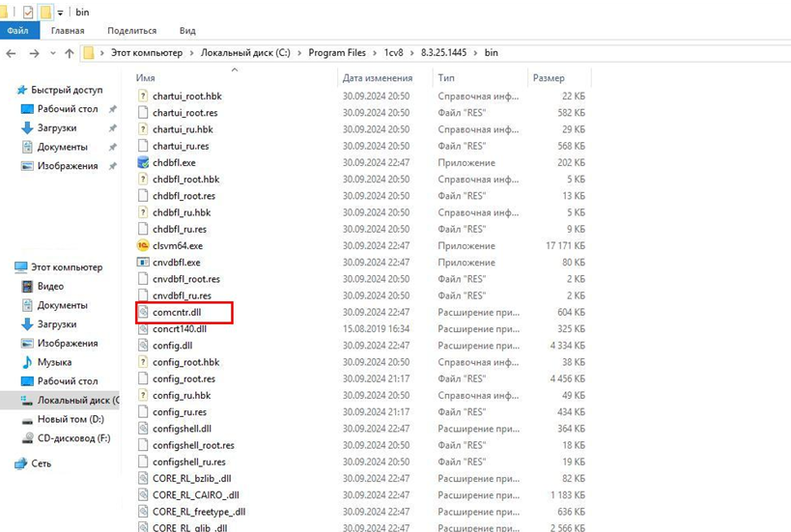This screenshot has width=791, height=532.
Task: Open the quick access toolbar dropdown arrow
Action: pos(62,13)
